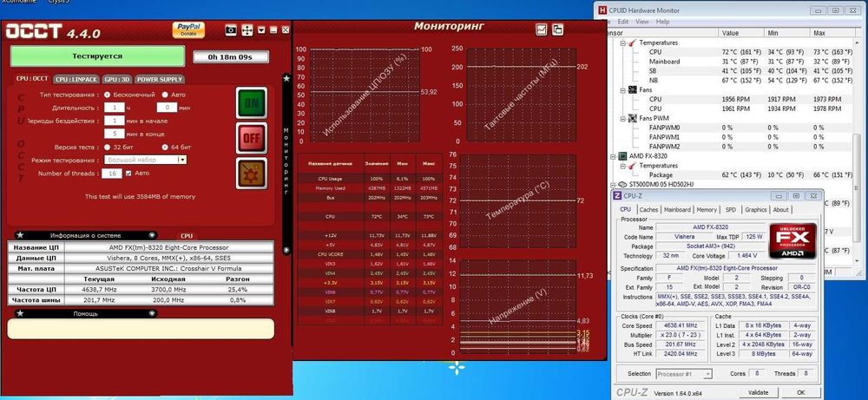Switch to the CPU : LINPACK tab
Screen dimensions: 868x400
pos(76,79)
